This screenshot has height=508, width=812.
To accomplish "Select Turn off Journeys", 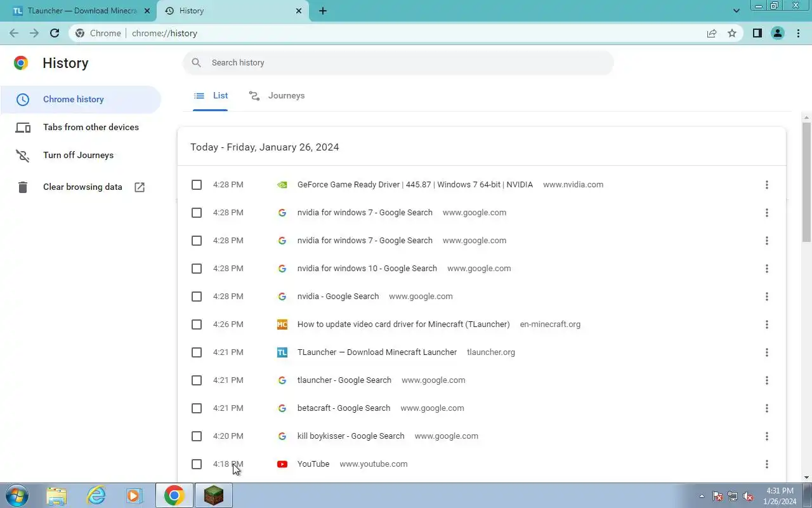I will 81,156.
